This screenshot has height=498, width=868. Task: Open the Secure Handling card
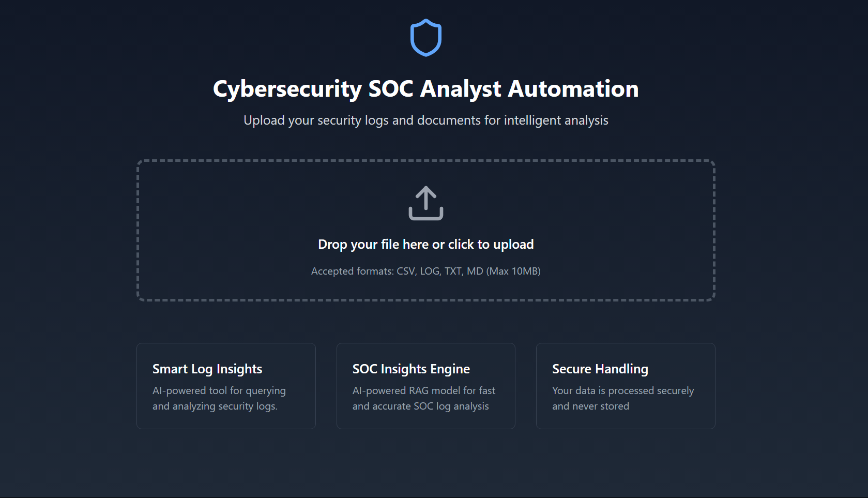625,386
